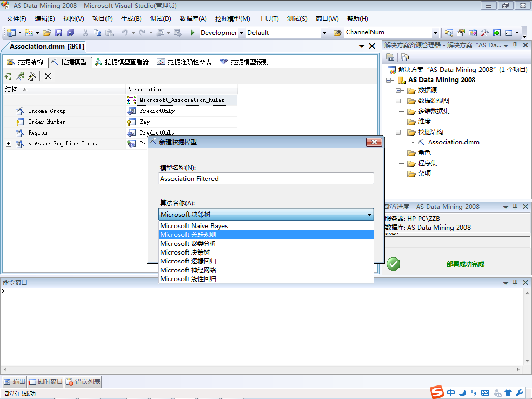532x399 pixels.
Task: Open the Default platform dropdown
Action: (324, 33)
